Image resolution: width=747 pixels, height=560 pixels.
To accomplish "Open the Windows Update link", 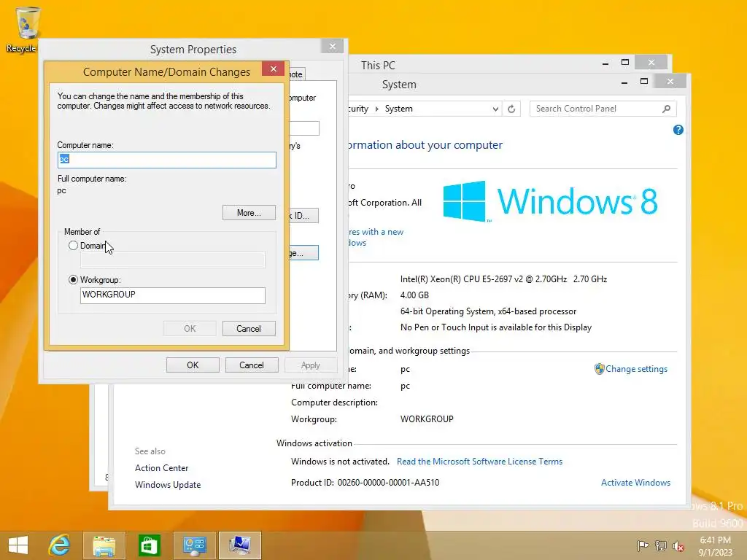I will (x=168, y=485).
